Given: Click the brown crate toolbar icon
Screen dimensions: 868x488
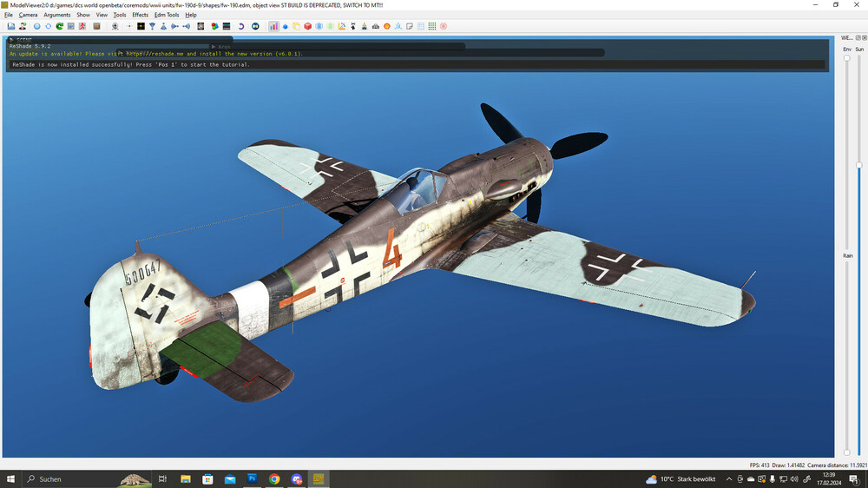Looking at the screenshot, I should pyautogui.click(x=96, y=26).
